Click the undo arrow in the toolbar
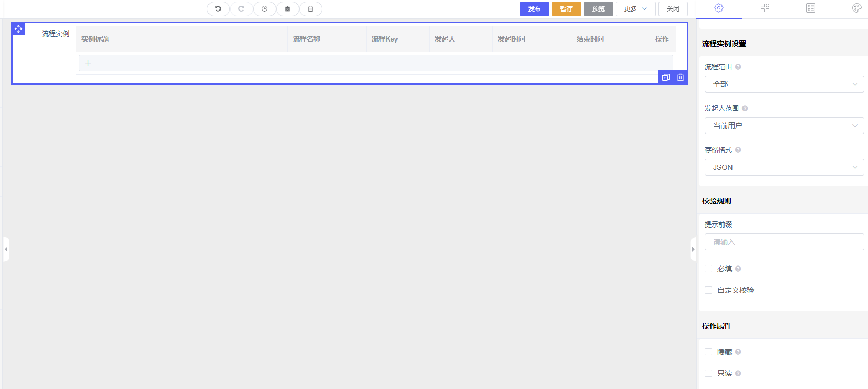 pos(218,9)
